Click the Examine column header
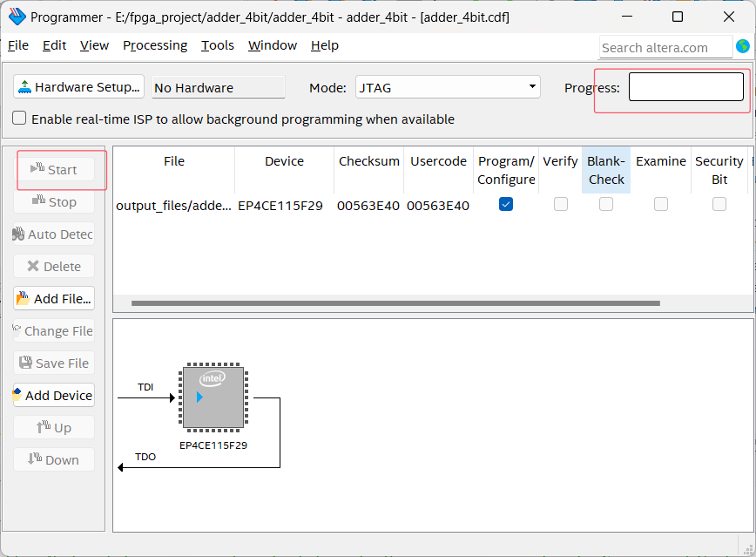The image size is (756, 557). point(660,170)
